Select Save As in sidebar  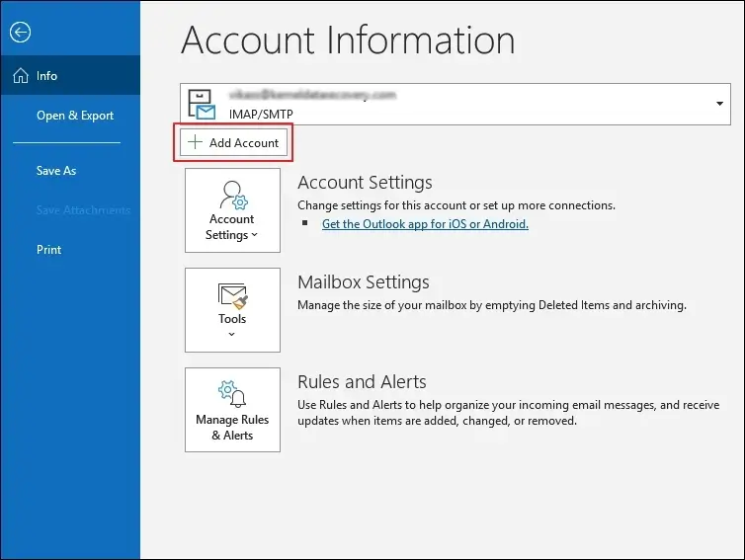pos(56,171)
